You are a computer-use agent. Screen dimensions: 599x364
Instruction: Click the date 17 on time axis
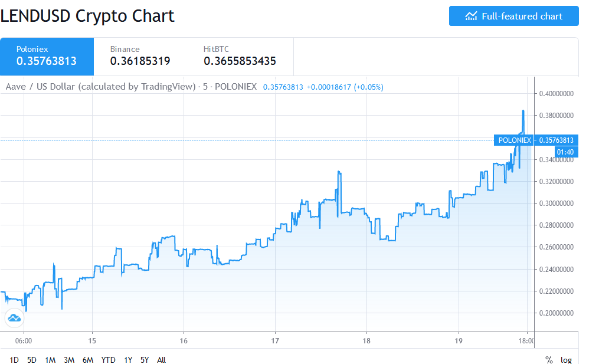(x=275, y=341)
